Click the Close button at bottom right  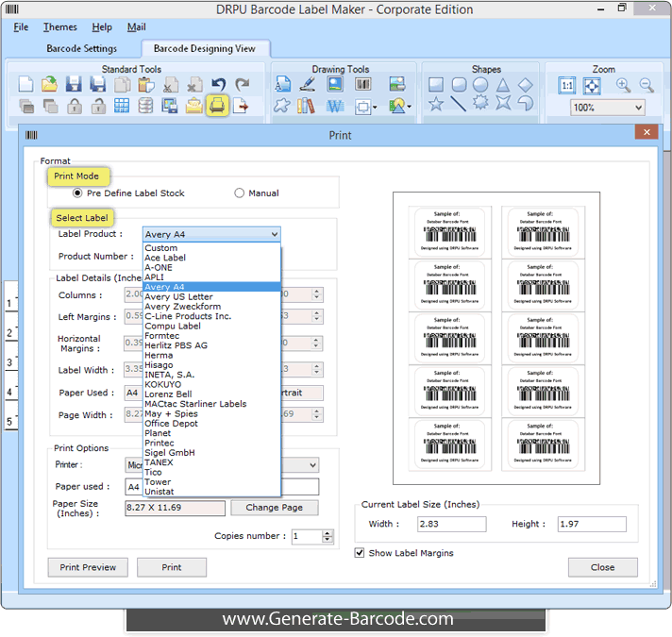(602, 567)
